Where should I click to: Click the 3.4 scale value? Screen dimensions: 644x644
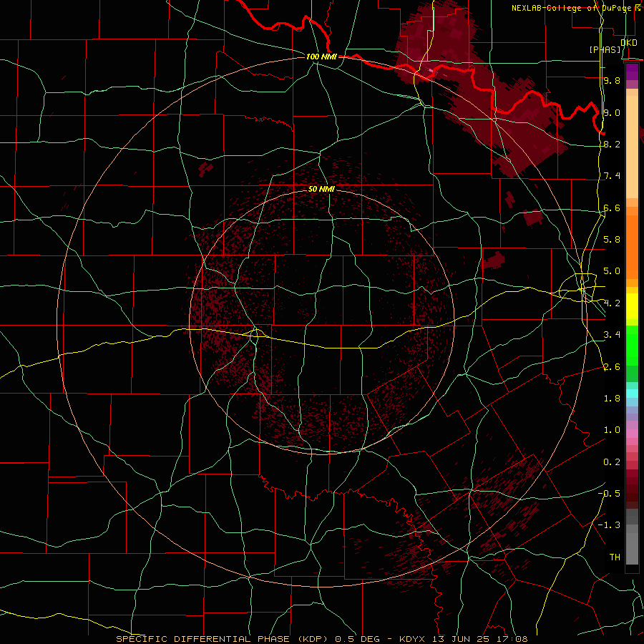tap(612, 335)
